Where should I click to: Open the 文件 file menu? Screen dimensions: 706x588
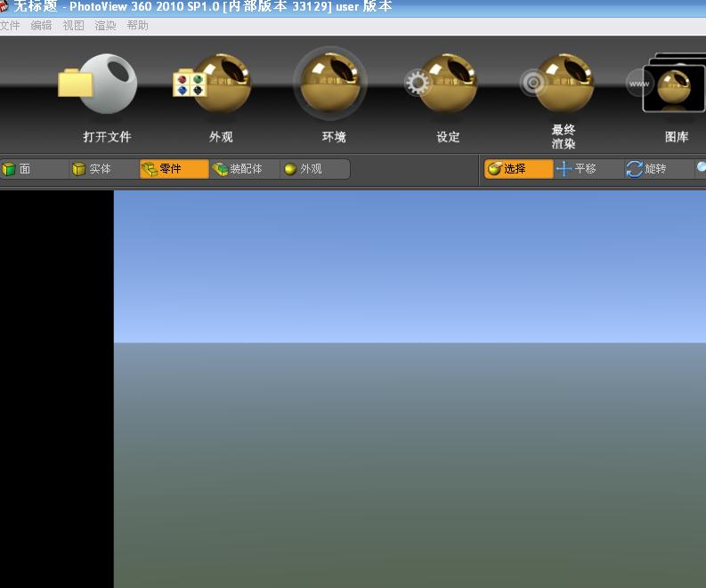click(x=10, y=26)
